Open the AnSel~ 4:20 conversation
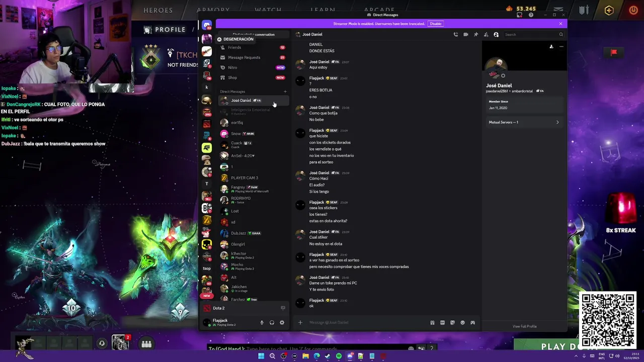 coord(253,156)
